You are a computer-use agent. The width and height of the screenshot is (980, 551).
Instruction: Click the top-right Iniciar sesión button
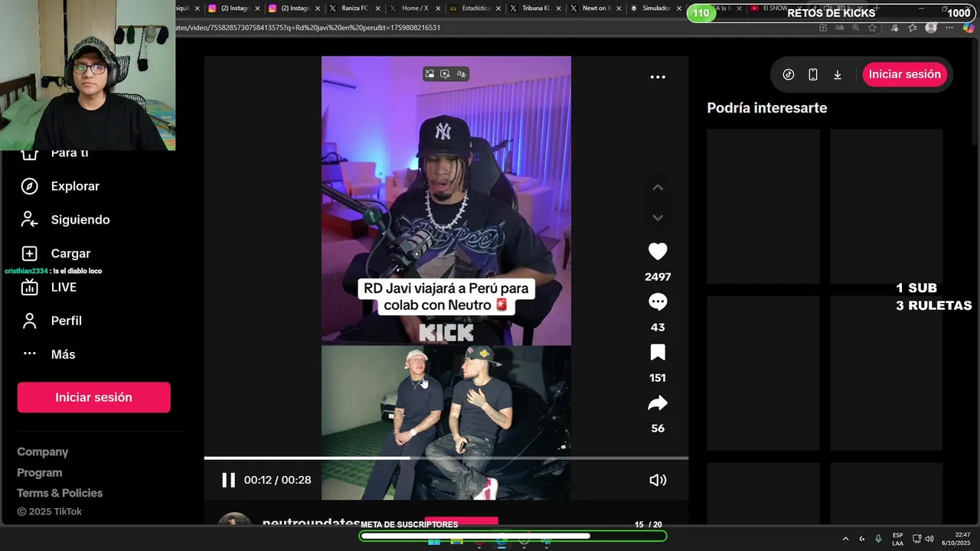coord(905,74)
